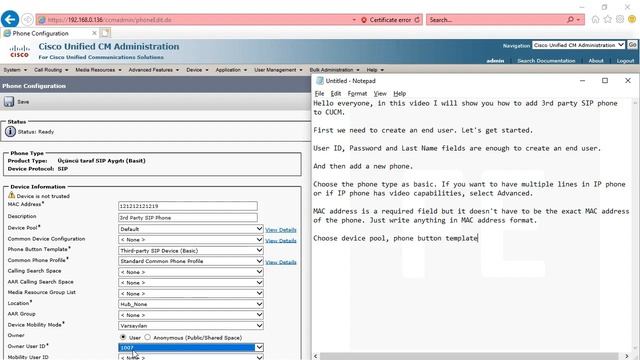Click the Go button next to Navigation
Screen dimensions: 640x360
(632, 45)
